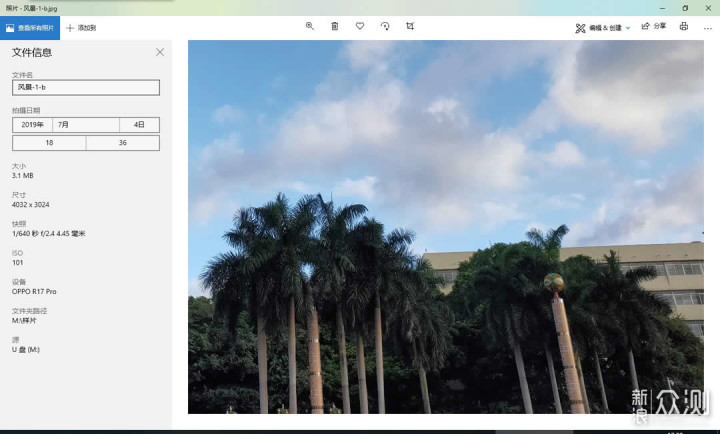The width and height of the screenshot is (720, 434).
Task: Click the print icon
Action: (683, 26)
